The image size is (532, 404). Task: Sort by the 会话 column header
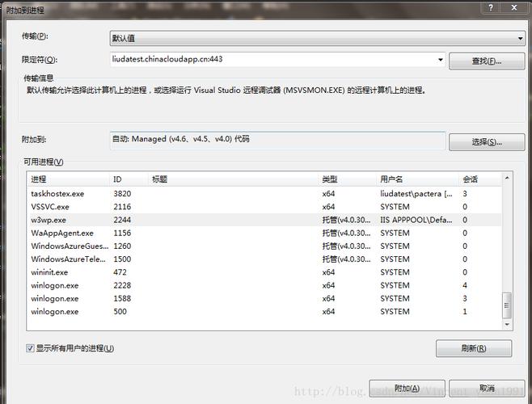click(x=479, y=179)
